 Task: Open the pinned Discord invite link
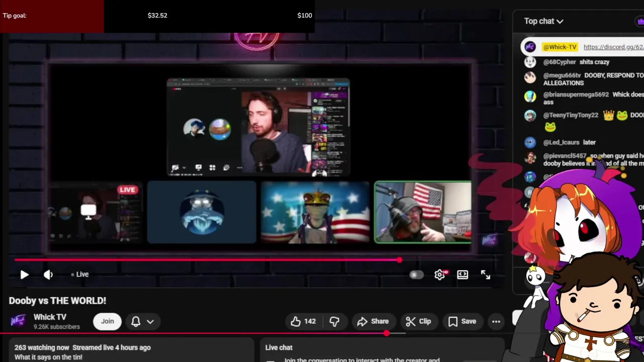pyautogui.click(x=613, y=47)
